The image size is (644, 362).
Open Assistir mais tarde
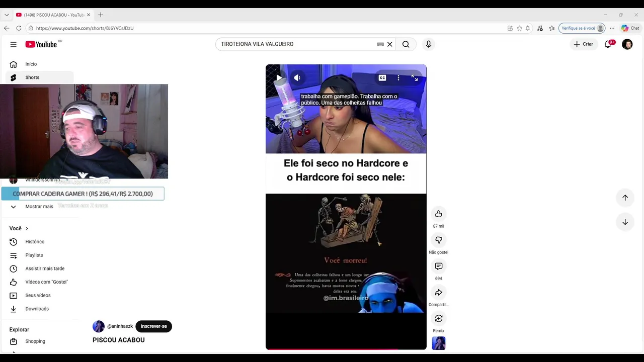[39, 268]
